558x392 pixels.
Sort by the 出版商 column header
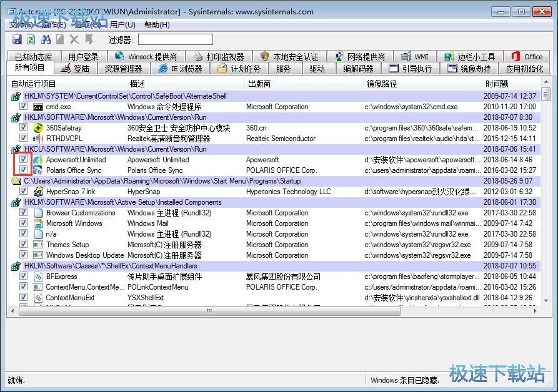click(259, 84)
